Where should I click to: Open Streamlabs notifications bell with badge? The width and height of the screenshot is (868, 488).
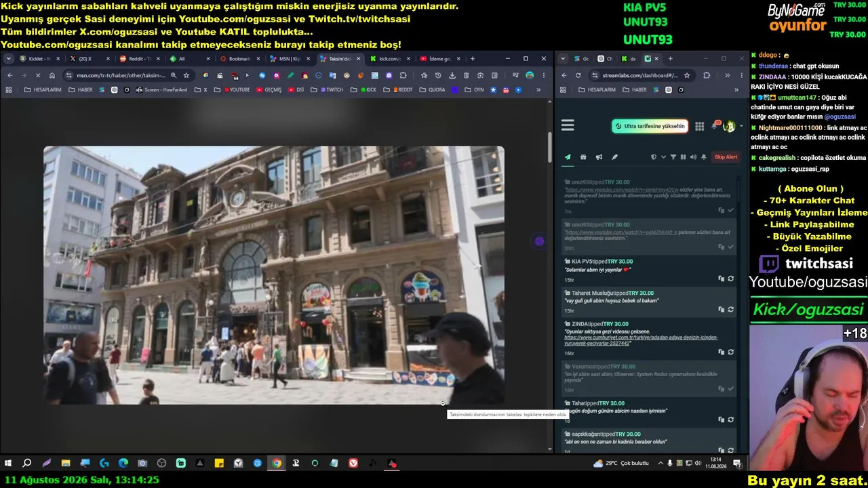[715, 125]
